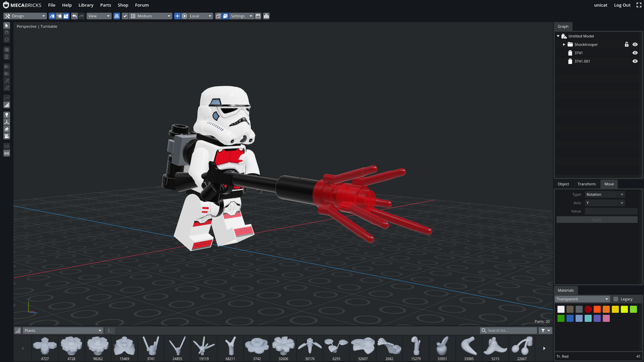The height and width of the screenshot is (362, 644).
Task: Open the Shop link
Action: click(123, 5)
